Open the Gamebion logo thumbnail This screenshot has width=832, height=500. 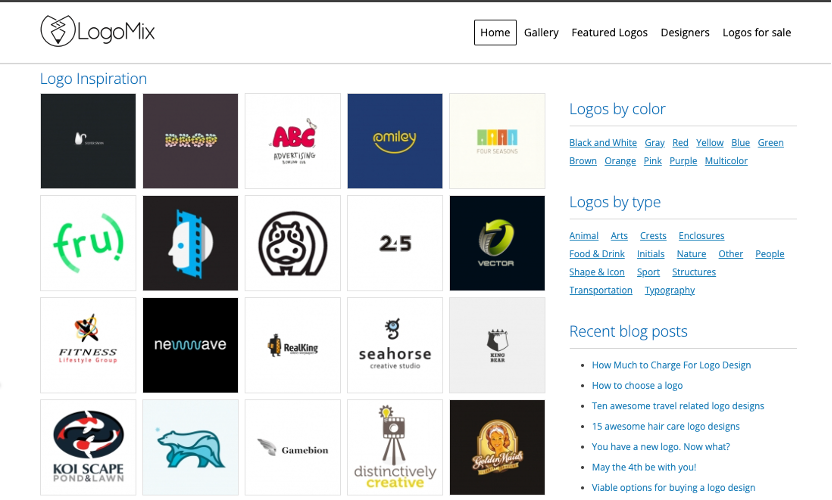293,447
